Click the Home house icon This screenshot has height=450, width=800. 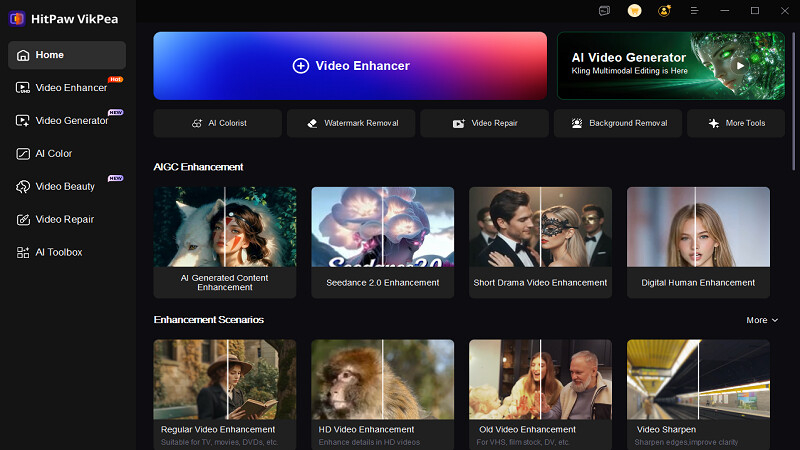tap(23, 55)
